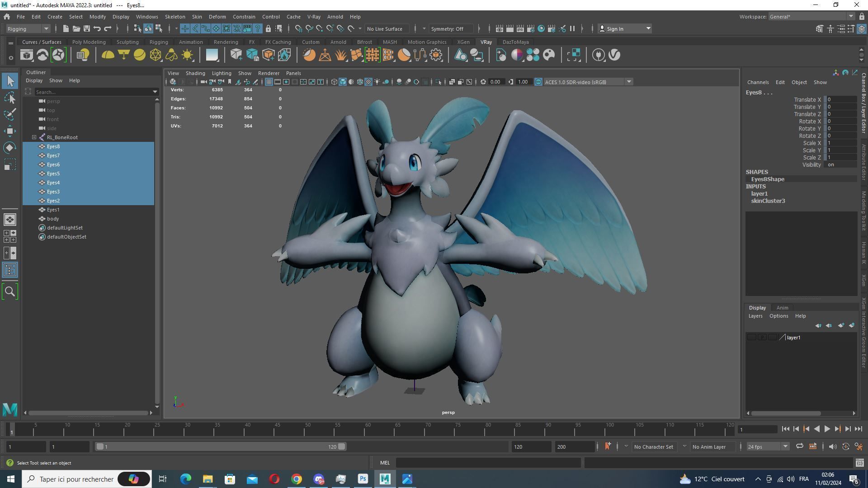The image size is (868, 488).
Task: Open the ACES color transform dropdown
Action: (x=588, y=82)
